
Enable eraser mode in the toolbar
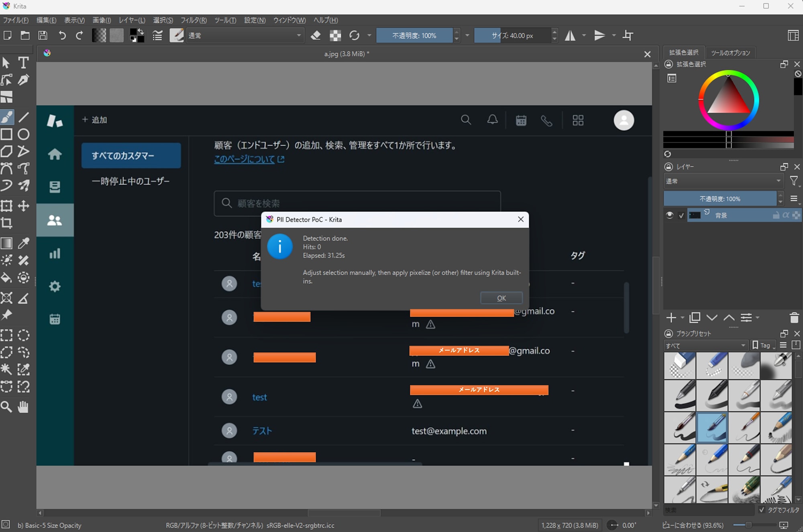(316, 35)
